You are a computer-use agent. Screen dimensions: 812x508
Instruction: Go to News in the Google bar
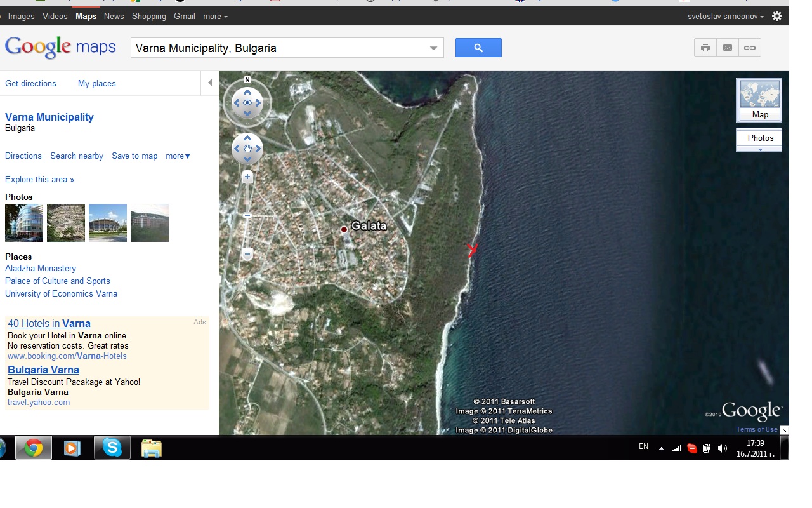pos(114,17)
